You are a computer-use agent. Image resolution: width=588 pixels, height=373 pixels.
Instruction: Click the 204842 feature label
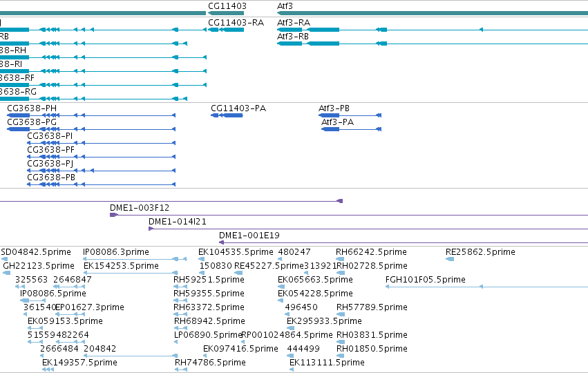click(100, 349)
